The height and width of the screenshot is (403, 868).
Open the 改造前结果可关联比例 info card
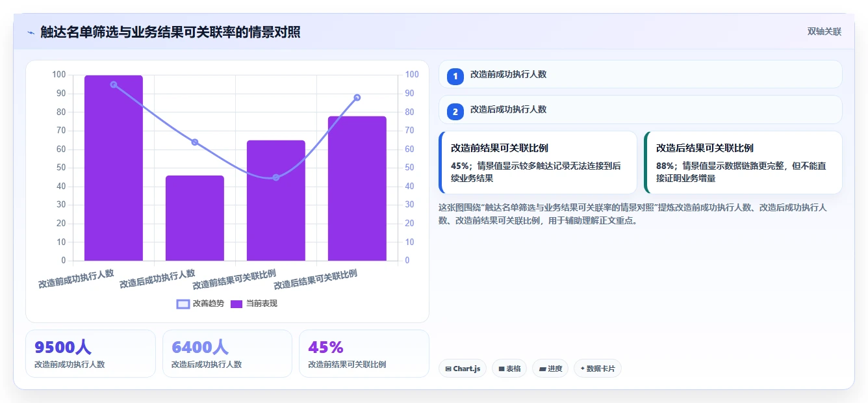coord(538,162)
